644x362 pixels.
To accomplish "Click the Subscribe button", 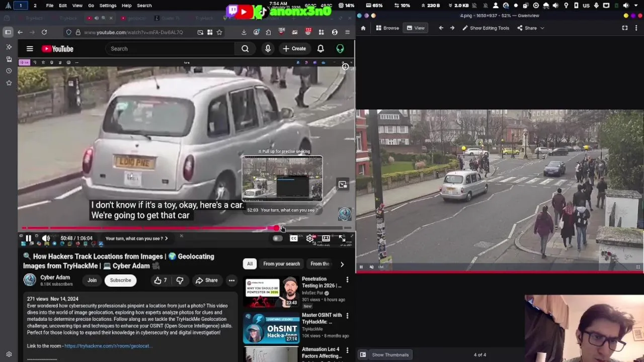I will click(x=120, y=281).
